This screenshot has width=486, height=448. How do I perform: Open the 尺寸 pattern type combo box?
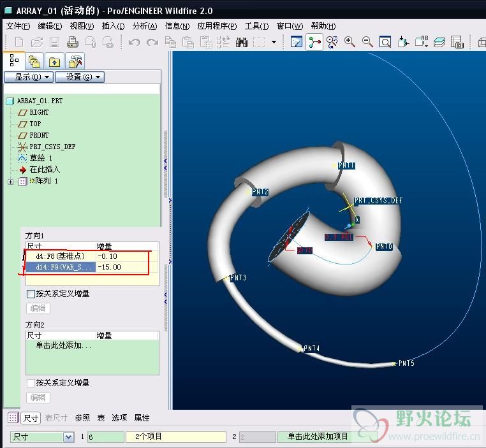pyautogui.click(x=42, y=437)
